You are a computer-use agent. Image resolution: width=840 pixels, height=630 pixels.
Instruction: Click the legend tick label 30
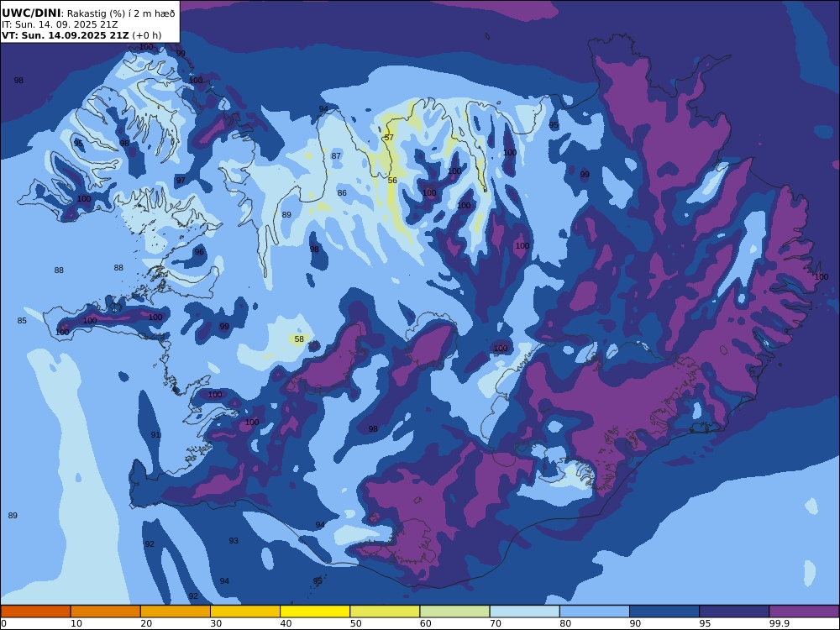(x=216, y=623)
